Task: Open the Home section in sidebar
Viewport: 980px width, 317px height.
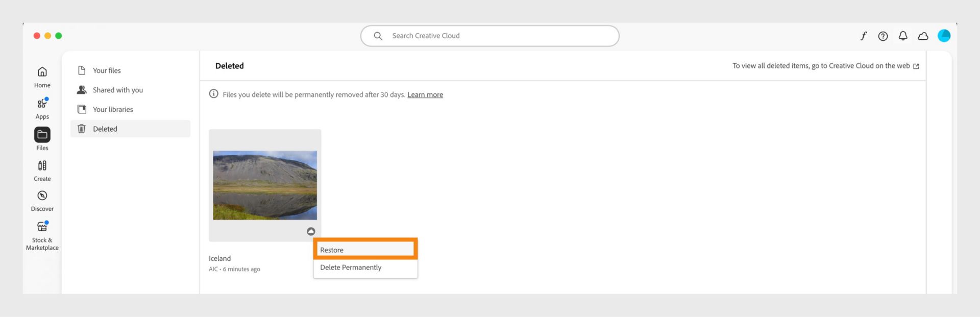Action: pyautogui.click(x=42, y=77)
